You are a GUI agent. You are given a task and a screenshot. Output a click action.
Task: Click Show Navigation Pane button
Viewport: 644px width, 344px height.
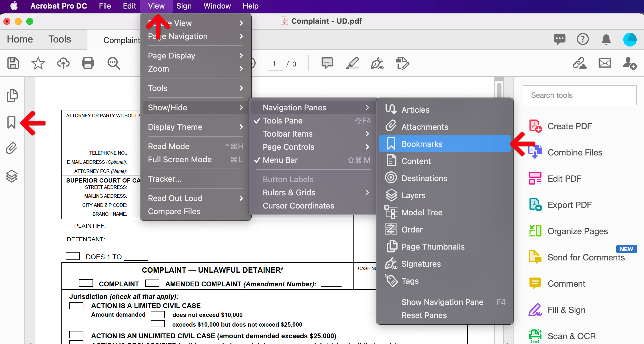click(x=443, y=302)
